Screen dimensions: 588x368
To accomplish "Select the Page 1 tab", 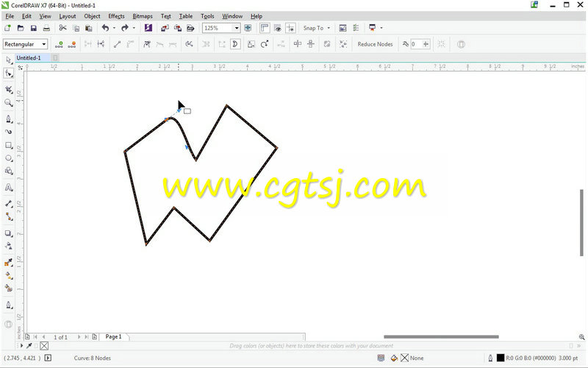I will point(114,337).
